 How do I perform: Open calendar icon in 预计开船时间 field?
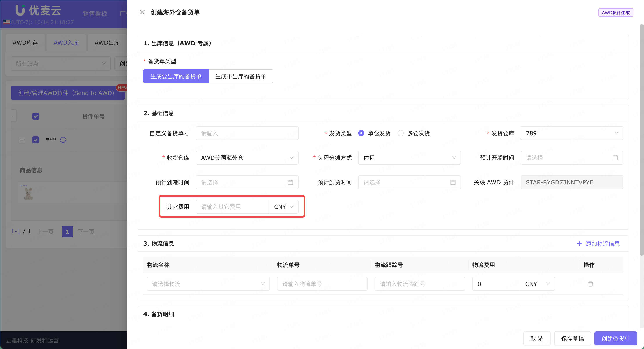tap(615, 158)
